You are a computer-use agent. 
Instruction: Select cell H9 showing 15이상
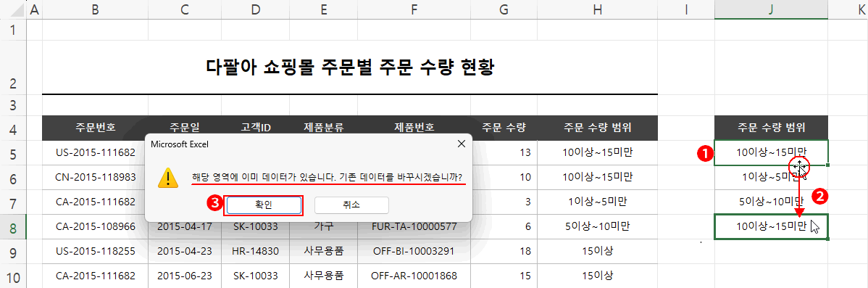pyautogui.click(x=597, y=251)
